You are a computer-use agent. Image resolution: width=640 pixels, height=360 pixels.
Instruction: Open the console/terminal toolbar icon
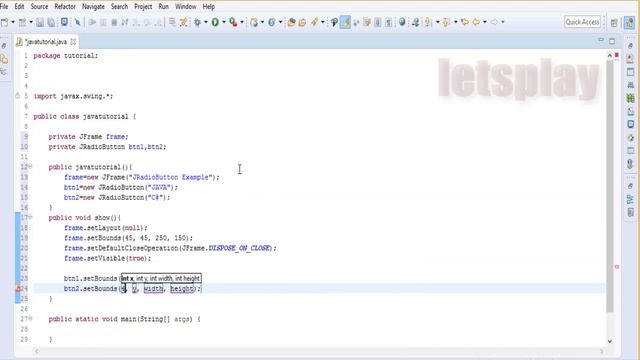[64, 22]
